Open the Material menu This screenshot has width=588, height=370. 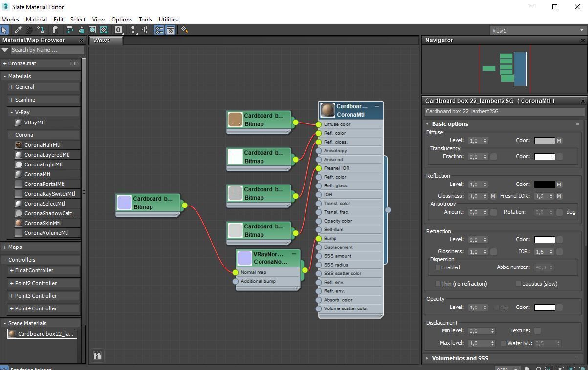[36, 20]
